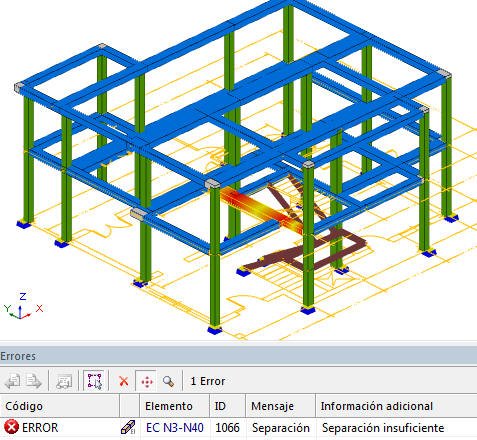
Task: Open the EC N3-N40 element link
Action: coord(175,428)
